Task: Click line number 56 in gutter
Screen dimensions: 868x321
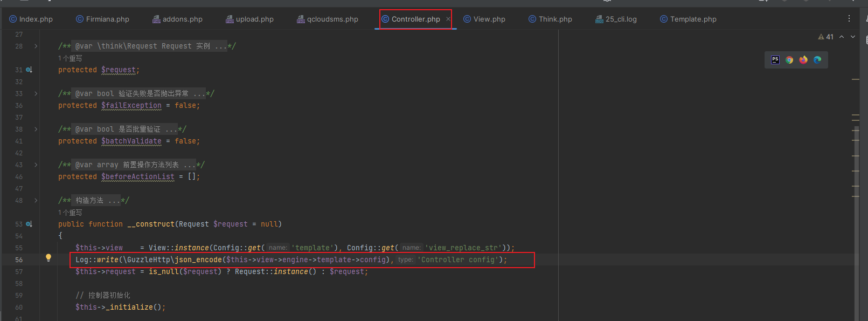Action: (x=19, y=259)
